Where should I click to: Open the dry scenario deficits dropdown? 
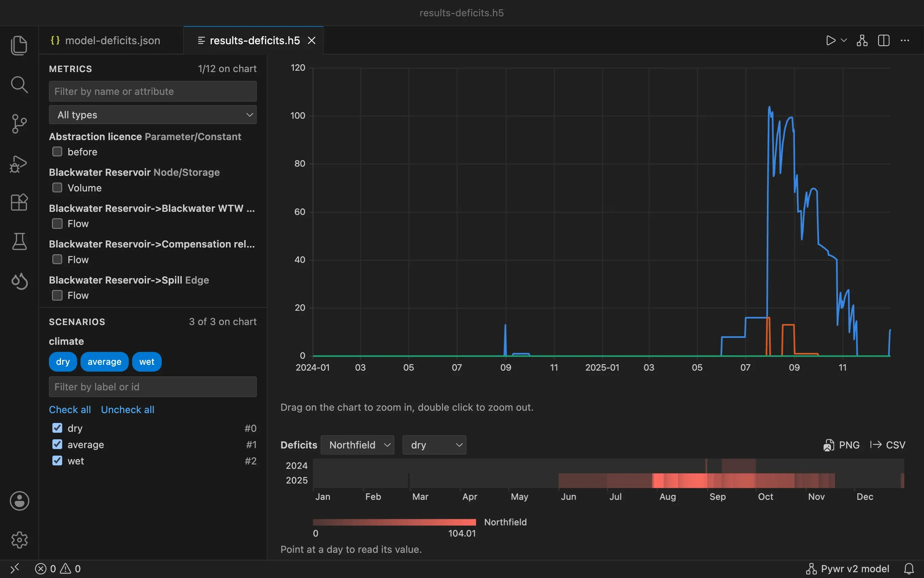[x=434, y=445]
